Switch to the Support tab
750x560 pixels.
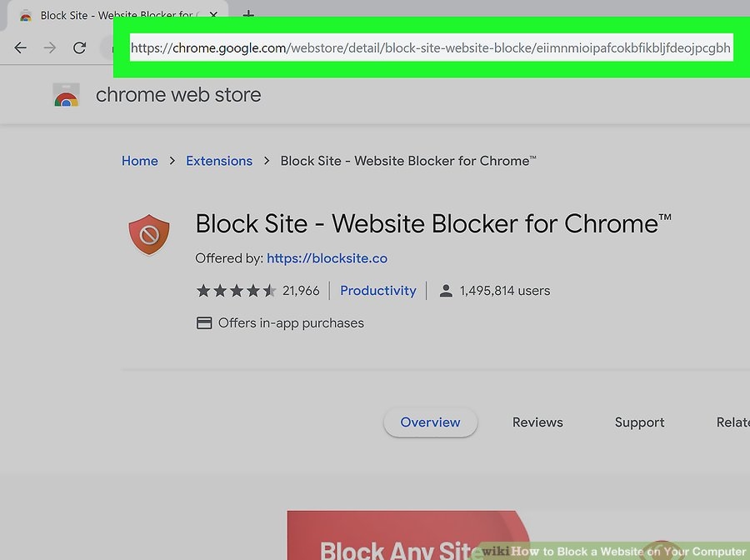click(x=639, y=422)
